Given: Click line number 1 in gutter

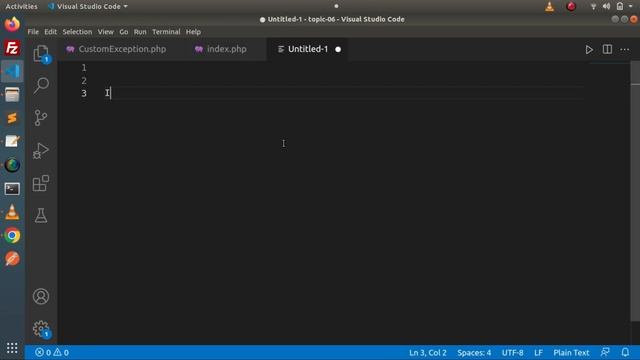Looking at the screenshot, I should (84, 67).
